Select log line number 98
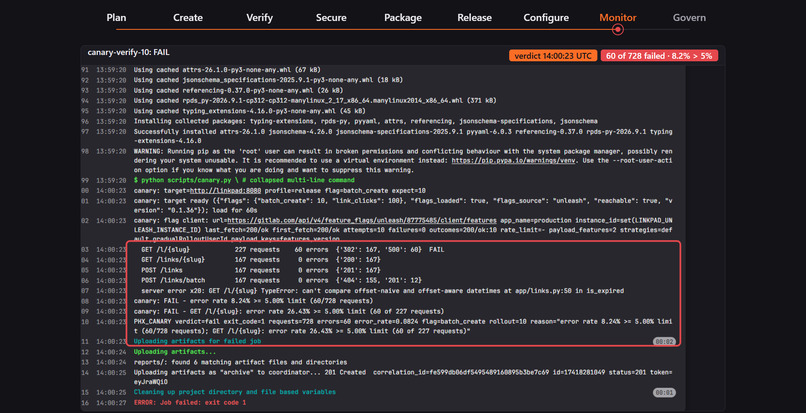 [85, 151]
